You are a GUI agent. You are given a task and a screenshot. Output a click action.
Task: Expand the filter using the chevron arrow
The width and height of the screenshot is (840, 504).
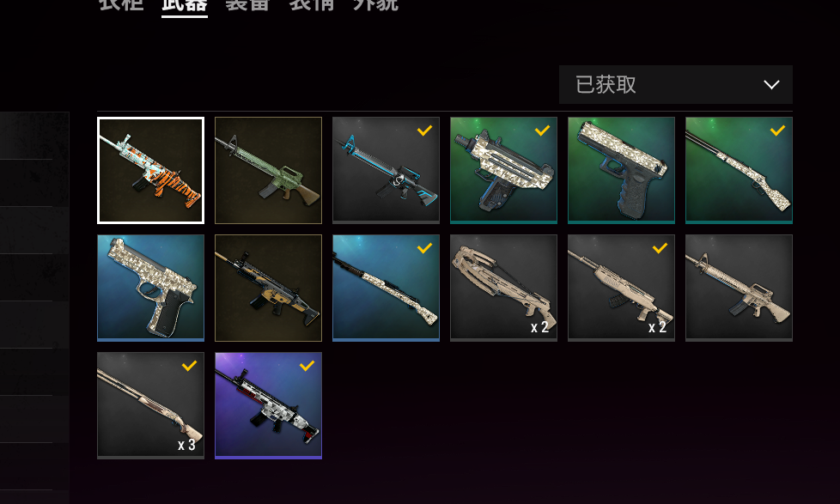[771, 85]
